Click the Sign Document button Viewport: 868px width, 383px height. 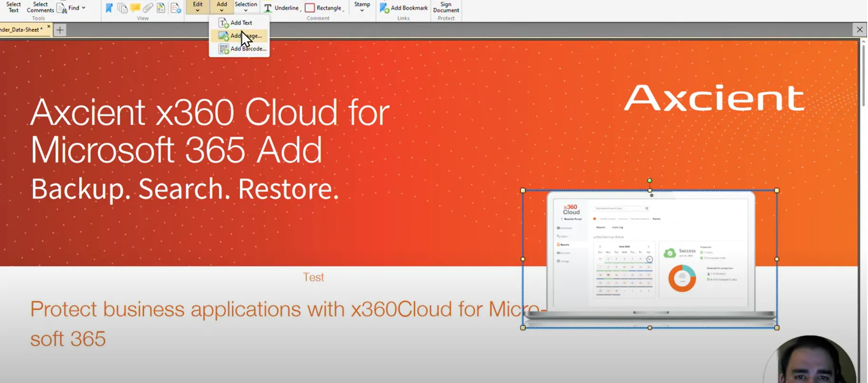tap(446, 7)
